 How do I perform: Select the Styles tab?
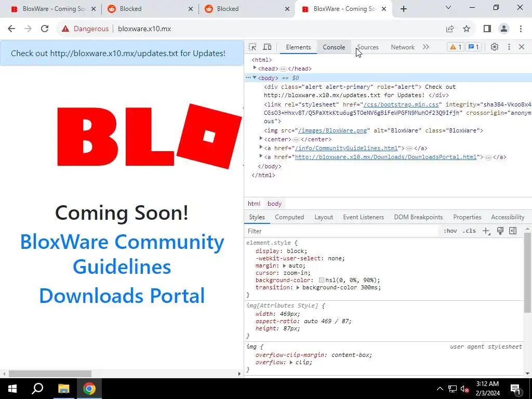[257, 217]
